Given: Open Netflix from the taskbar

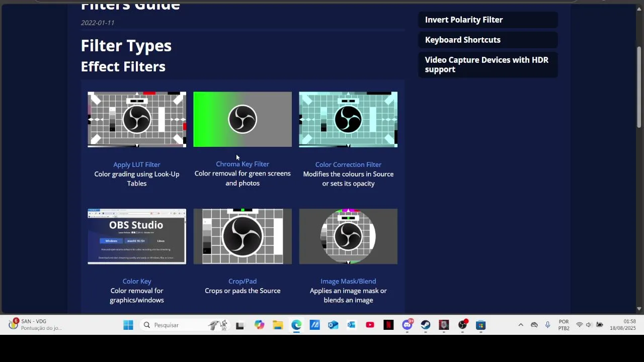Looking at the screenshot, I should click(388, 325).
